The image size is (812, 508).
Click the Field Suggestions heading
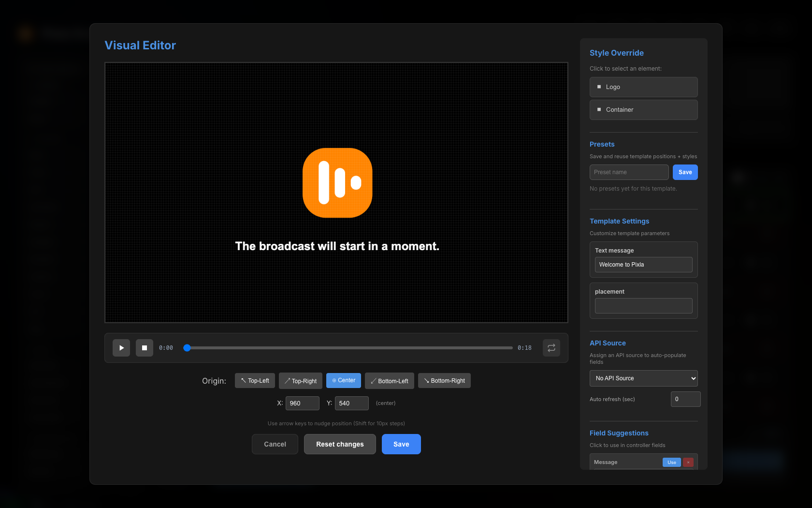click(619, 433)
